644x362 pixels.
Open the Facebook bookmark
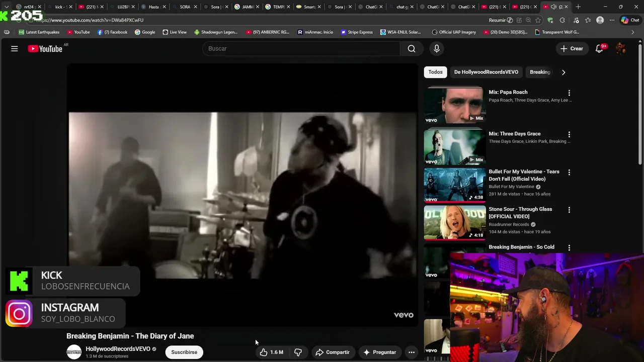[x=112, y=32]
